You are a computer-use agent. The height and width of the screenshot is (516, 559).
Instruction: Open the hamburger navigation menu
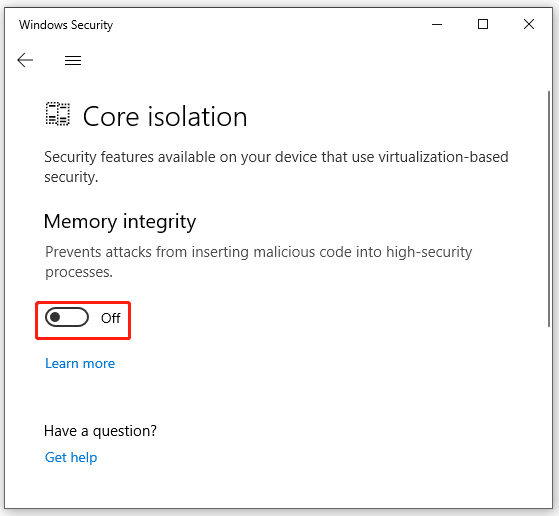(73, 60)
